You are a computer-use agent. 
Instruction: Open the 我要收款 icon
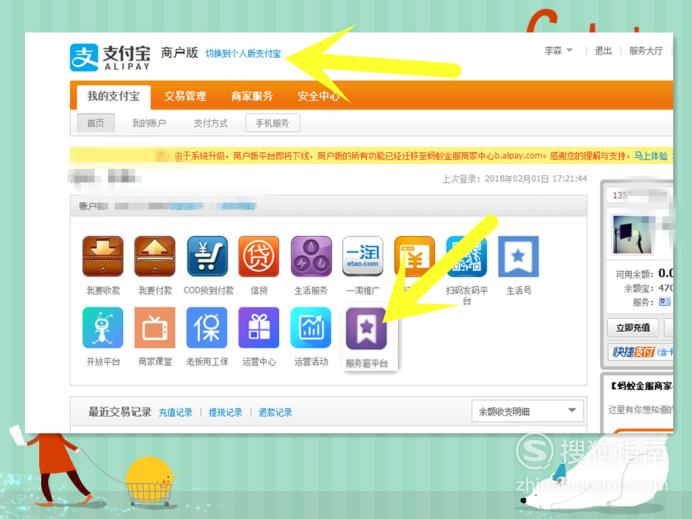tap(103, 256)
